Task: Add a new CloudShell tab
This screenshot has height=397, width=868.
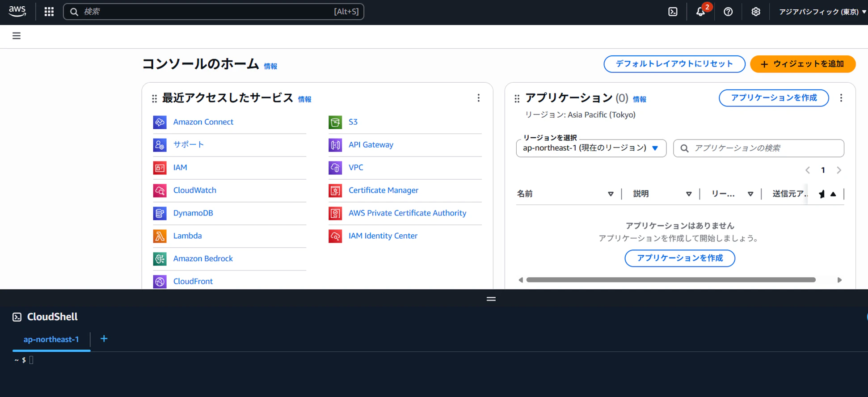Action: pos(104,339)
